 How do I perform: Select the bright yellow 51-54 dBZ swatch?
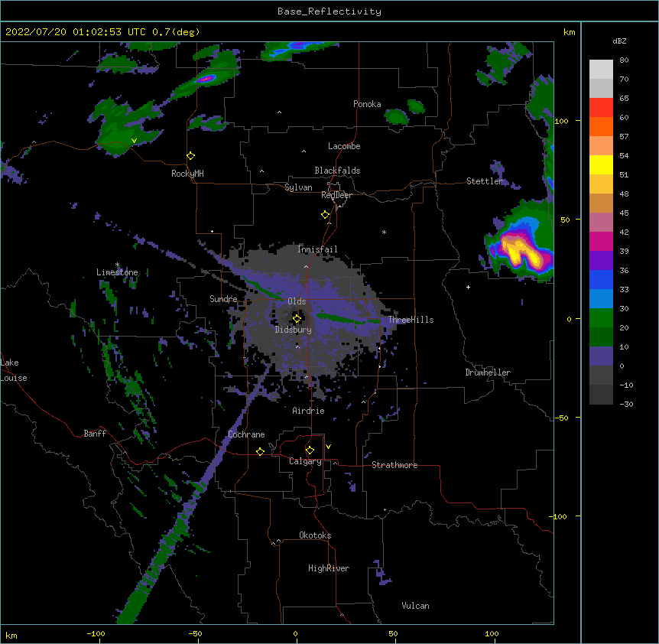[x=601, y=164]
